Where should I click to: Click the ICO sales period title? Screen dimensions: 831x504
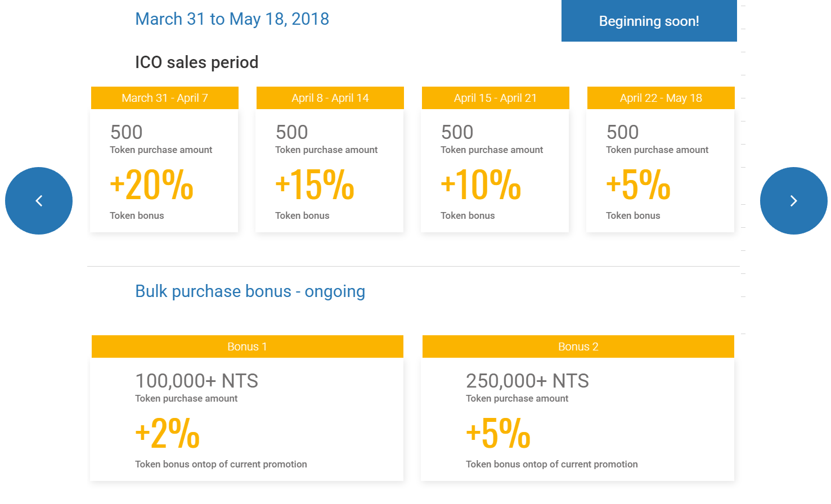[x=197, y=62]
